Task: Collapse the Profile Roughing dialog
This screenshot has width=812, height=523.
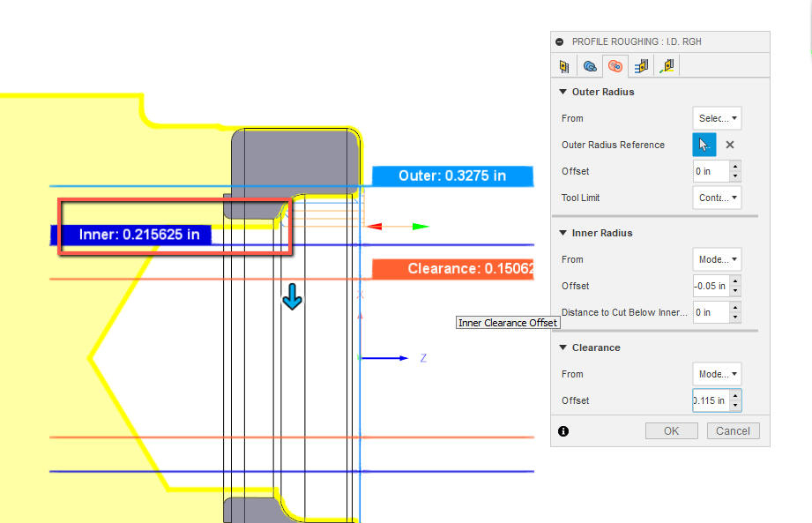Action: (x=559, y=42)
